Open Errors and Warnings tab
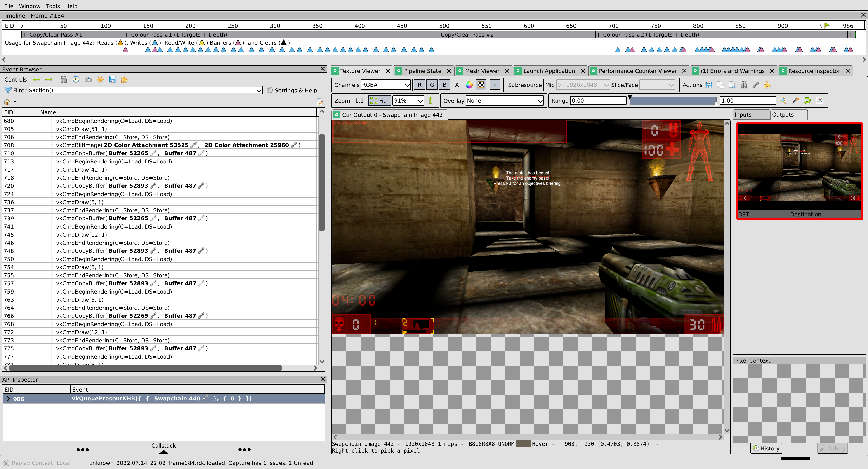 click(733, 71)
